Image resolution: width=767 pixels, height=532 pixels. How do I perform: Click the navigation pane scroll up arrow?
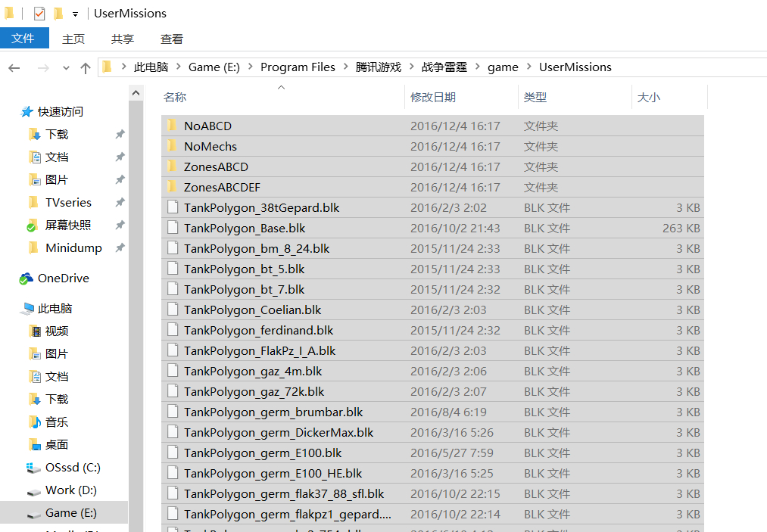tap(136, 93)
